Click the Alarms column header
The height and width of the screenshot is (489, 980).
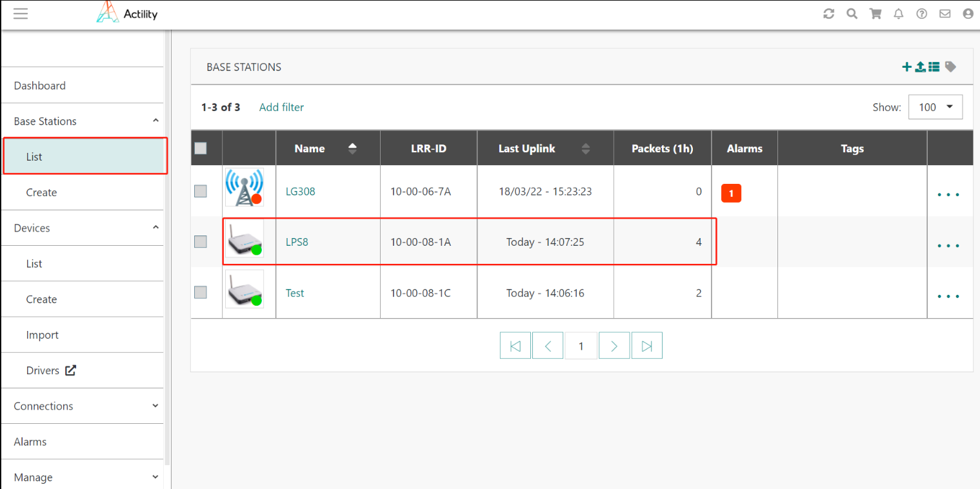745,148
